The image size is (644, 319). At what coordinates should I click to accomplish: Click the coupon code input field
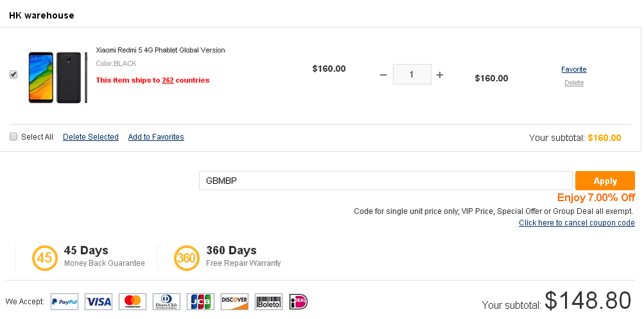(x=385, y=181)
